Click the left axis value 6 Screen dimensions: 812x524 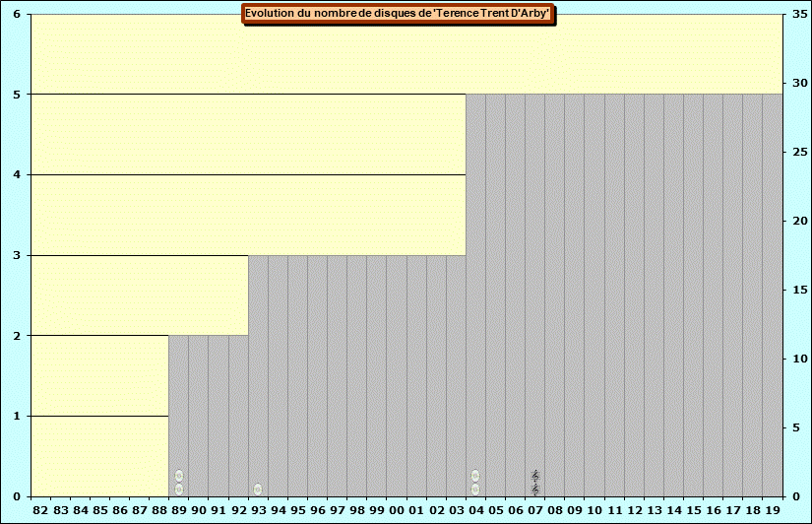click(x=17, y=15)
